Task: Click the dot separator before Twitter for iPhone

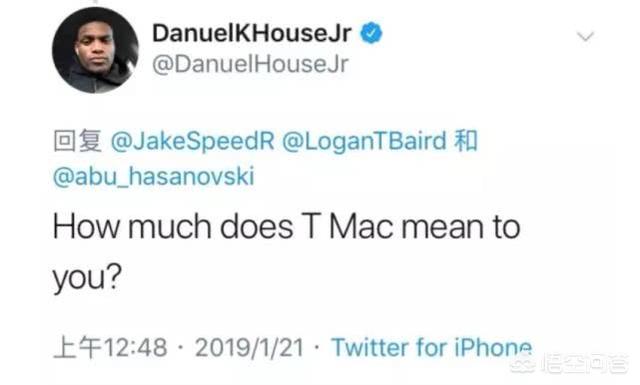Action: pyautogui.click(x=317, y=348)
